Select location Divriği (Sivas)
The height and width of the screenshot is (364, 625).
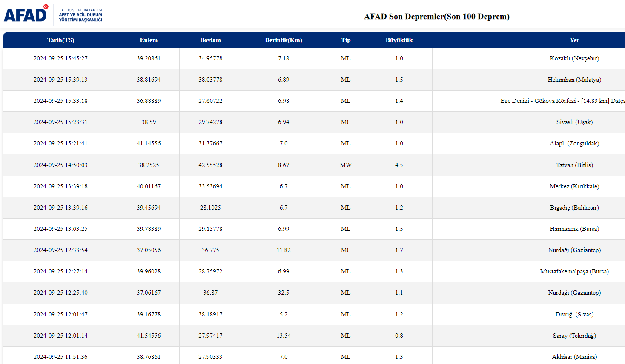point(574,314)
